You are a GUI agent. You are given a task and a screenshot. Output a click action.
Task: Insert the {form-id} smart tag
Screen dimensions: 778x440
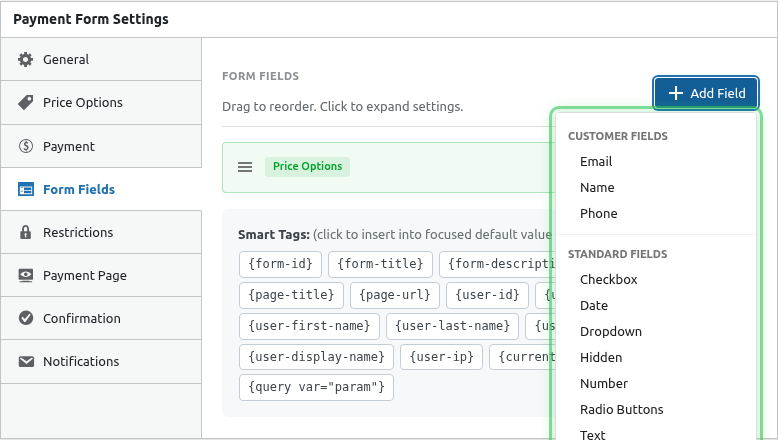pos(280,264)
